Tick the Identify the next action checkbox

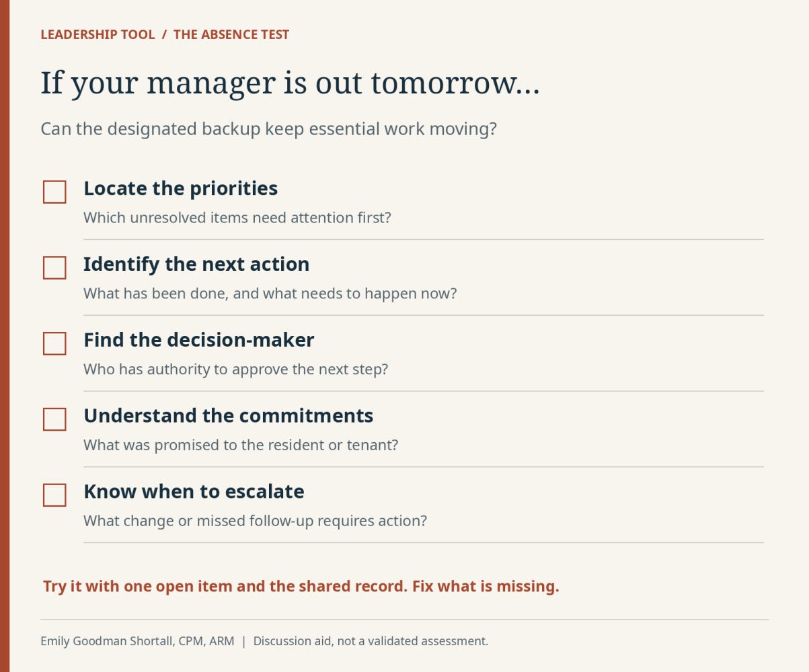[x=54, y=267]
